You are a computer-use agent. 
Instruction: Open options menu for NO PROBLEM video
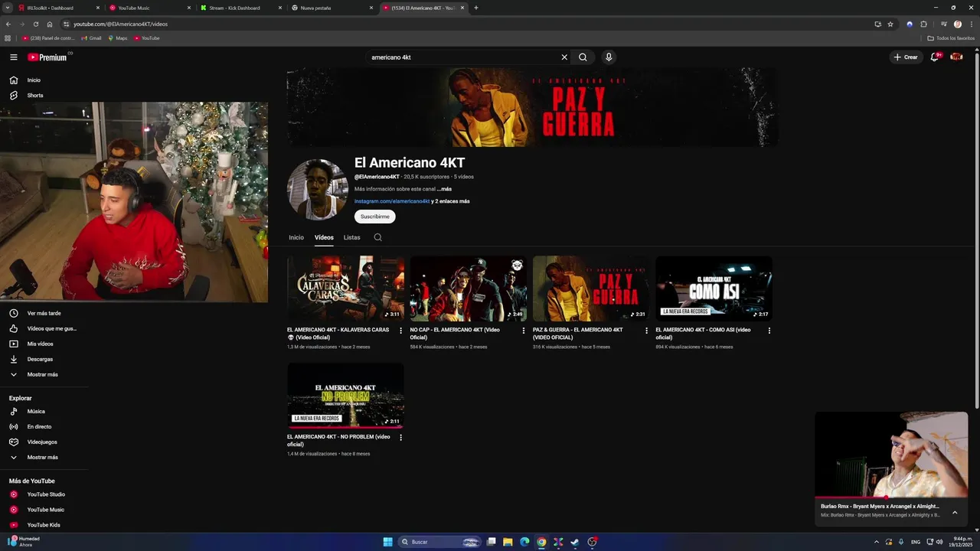click(400, 438)
